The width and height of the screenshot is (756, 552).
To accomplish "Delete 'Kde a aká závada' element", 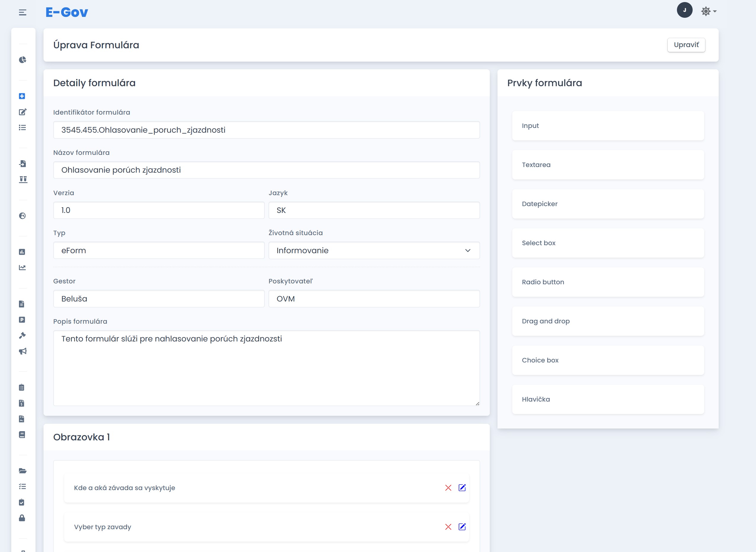I will click(x=448, y=488).
